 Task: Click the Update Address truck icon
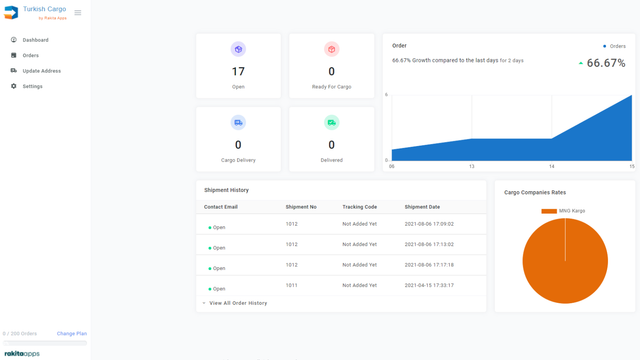(x=13, y=71)
